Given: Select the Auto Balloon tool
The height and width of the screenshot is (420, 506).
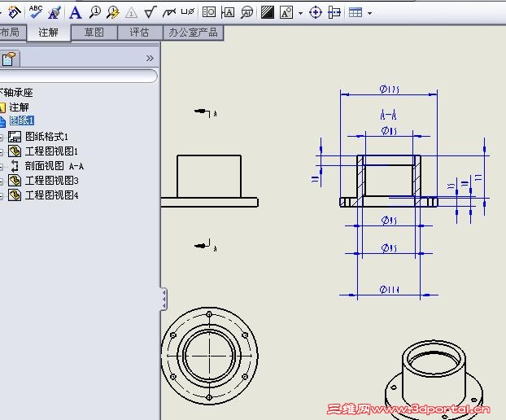Looking at the screenshot, I should tap(113, 12).
